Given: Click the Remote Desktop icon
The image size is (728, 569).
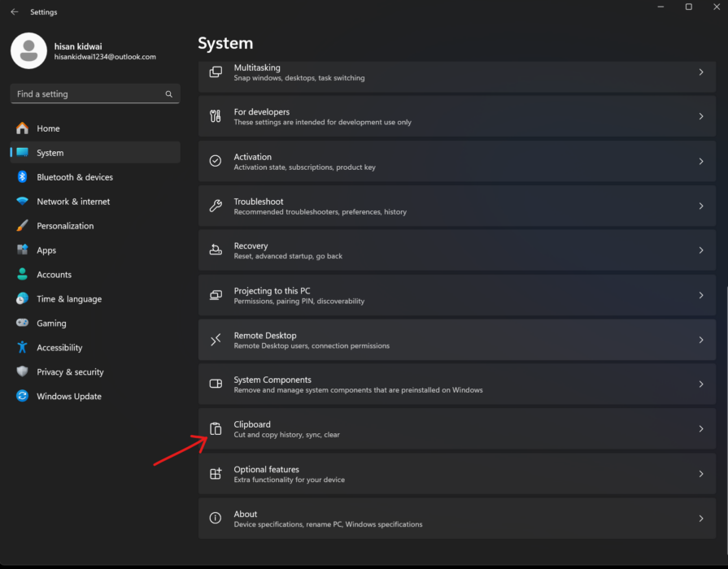Looking at the screenshot, I should (216, 339).
